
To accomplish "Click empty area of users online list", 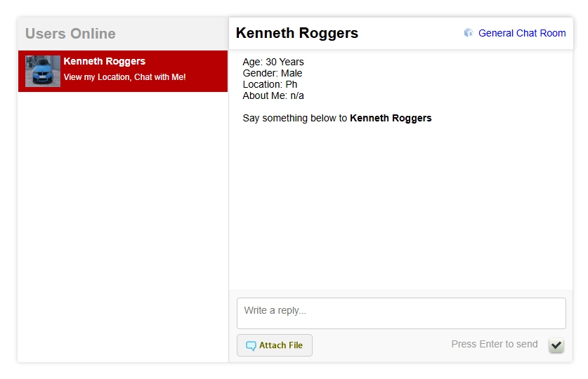I will (x=123, y=225).
